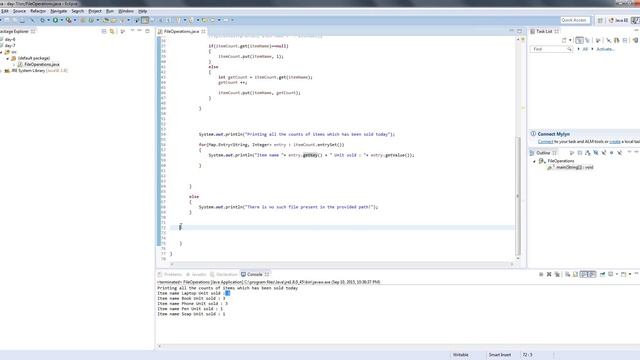Collapse the src folder node
This screenshot has width=640, height=360.
click(x=2, y=52)
